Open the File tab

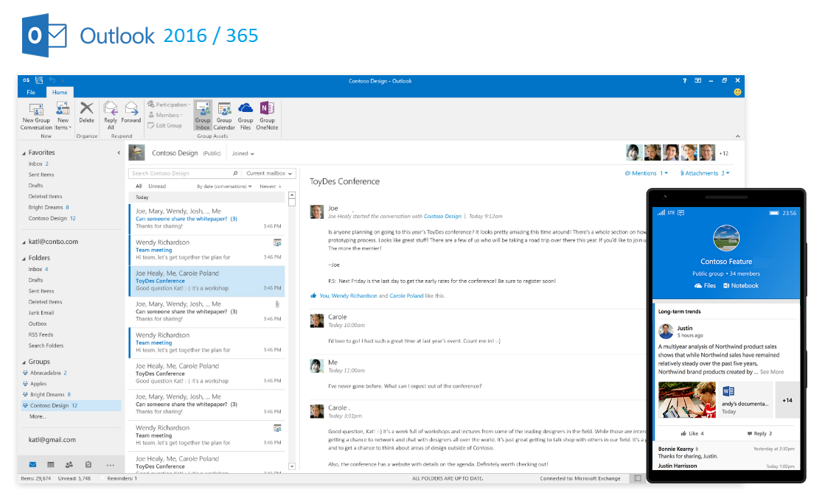pyautogui.click(x=31, y=92)
